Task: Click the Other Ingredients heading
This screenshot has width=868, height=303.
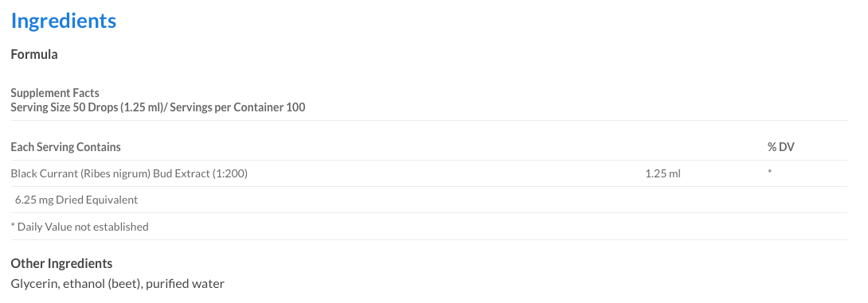Action: pos(61,263)
